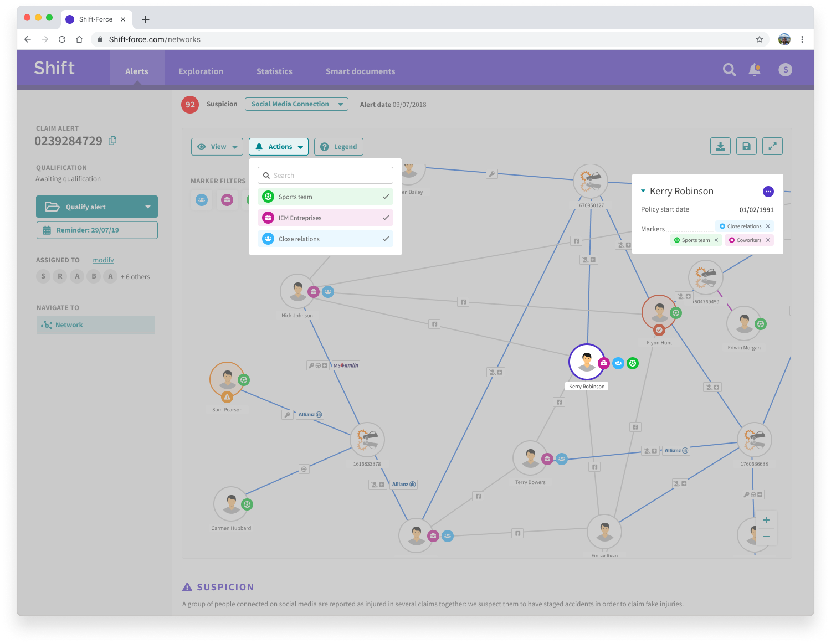Click the MS Amlin insurer tag

pos(346,365)
